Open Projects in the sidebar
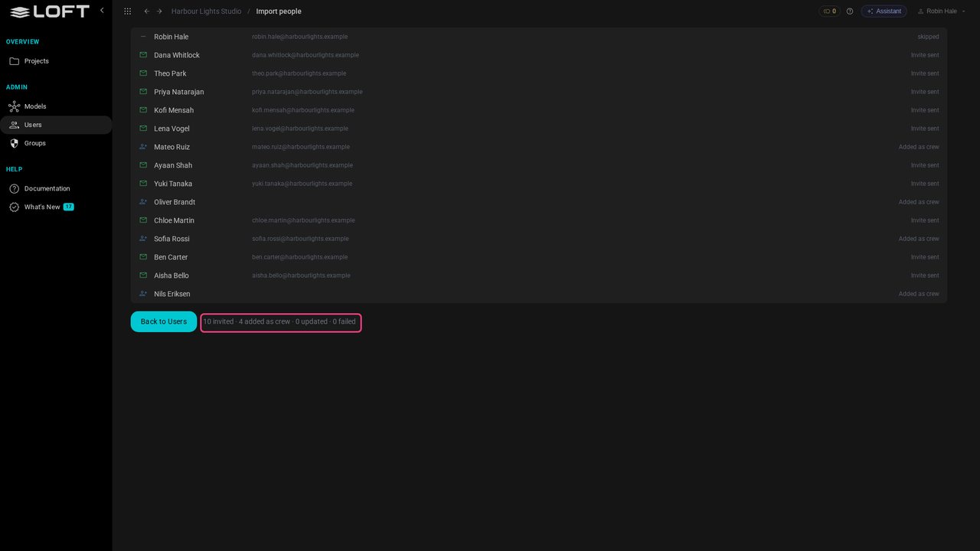 click(x=56, y=61)
